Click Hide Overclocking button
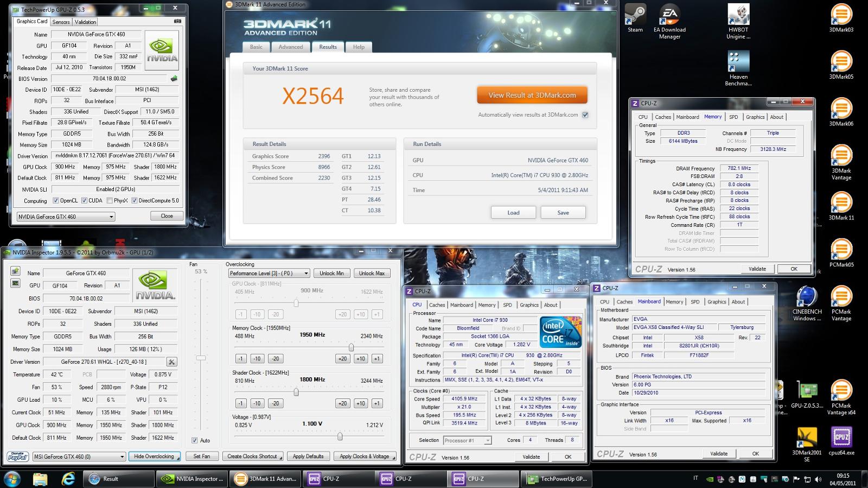Viewport: 868px width, 488px height. point(154,457)
